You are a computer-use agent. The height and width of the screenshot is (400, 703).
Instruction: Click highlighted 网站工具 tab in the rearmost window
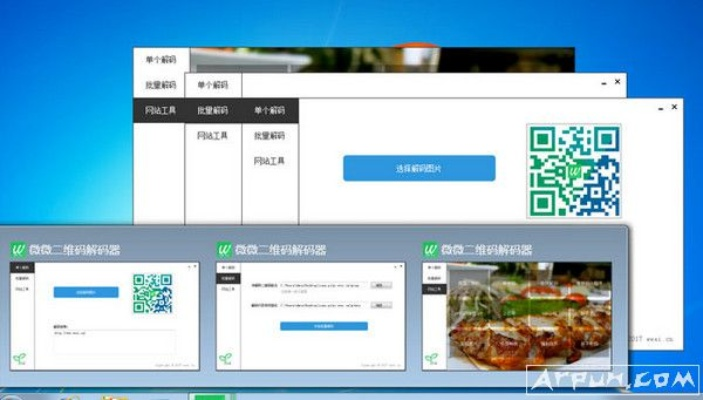click(x=160, y=110)
